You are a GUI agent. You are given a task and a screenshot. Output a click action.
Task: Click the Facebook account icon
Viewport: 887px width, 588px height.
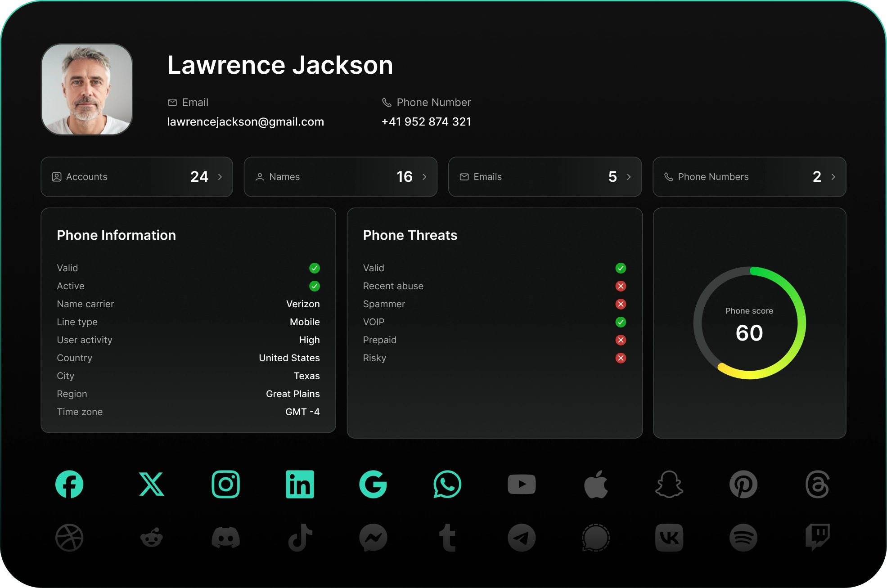click(x=69, y=484)
